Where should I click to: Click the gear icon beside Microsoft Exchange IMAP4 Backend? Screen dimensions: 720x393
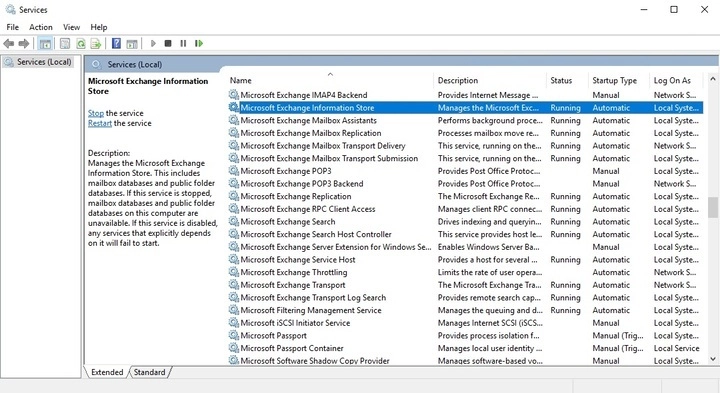pyautogui.click(x=234, y=95)
